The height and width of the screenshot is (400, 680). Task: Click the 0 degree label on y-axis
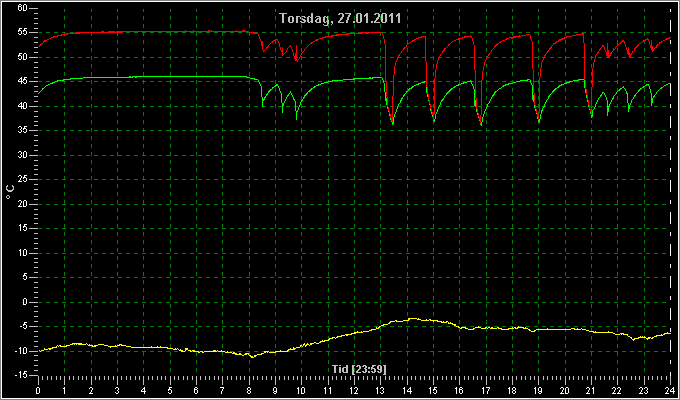[x=25, y=302]
